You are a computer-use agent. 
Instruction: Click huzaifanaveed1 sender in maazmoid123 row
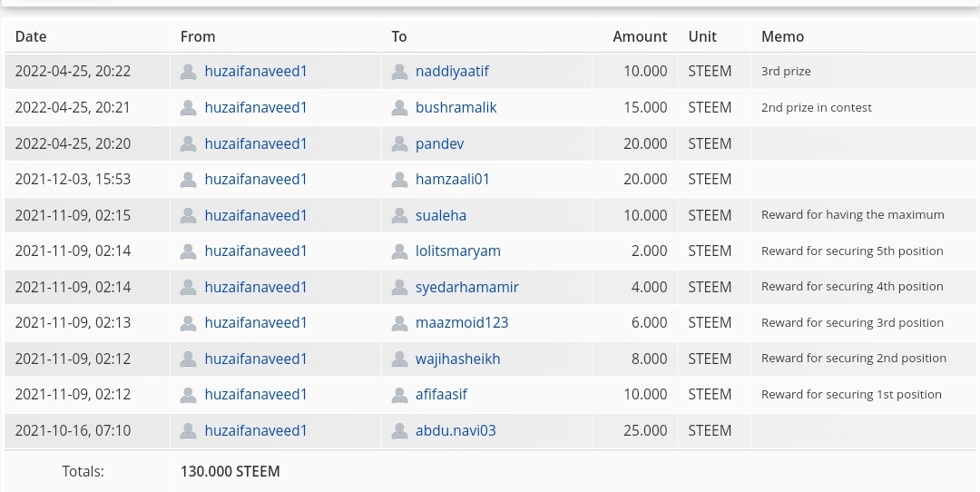(x=256, y=323)
